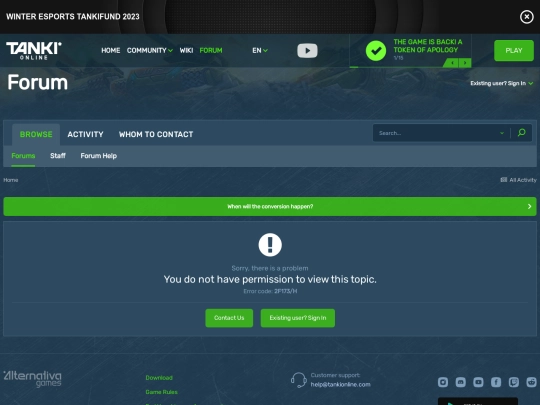Screen dimensions: 540x405
Task: Open the Twitch footer icon
Action: (513, 382)
